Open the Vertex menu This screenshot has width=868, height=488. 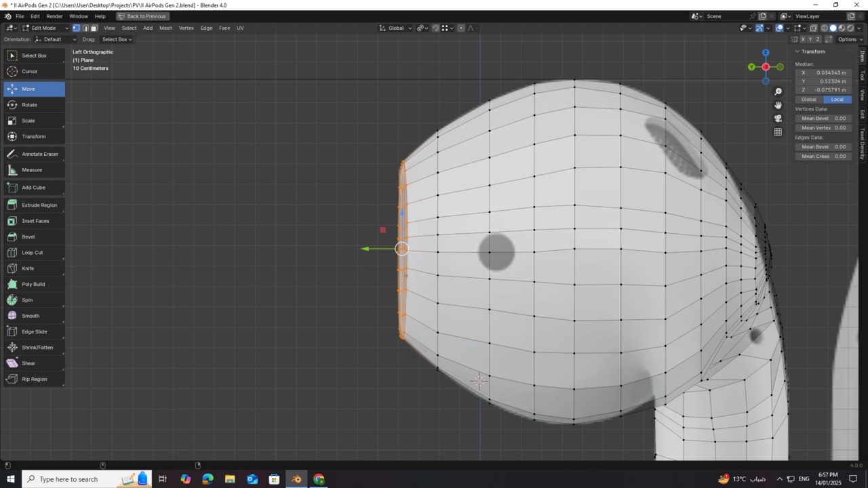(186, 28)
